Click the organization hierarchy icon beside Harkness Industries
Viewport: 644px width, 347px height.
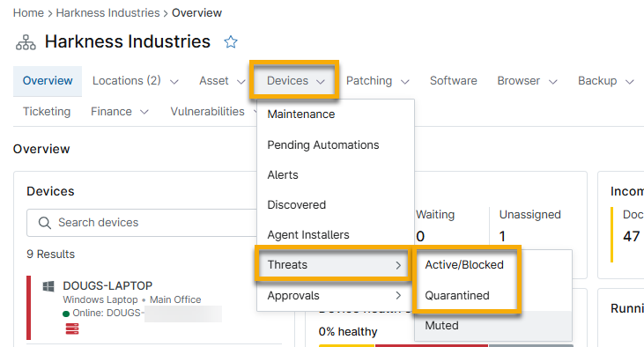pyautogui.click(x=26, y=42)
